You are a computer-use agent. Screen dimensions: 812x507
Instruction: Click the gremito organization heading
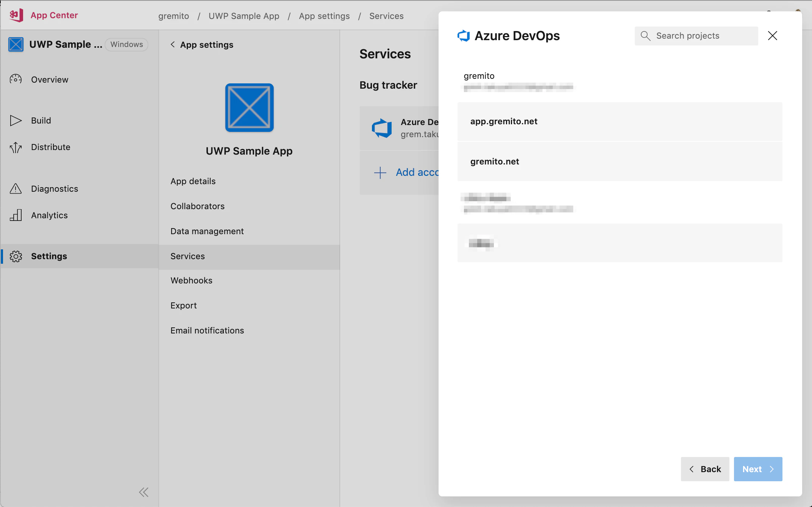[x=479, y=76]
